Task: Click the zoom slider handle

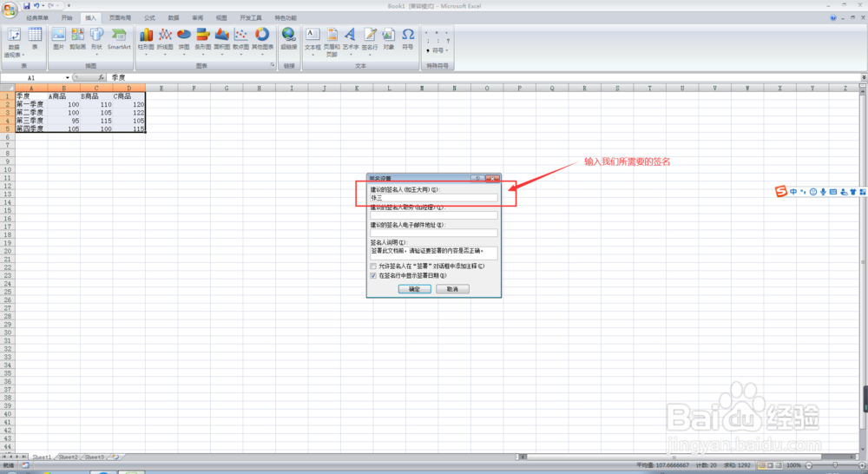Action: tap(835, 465)
